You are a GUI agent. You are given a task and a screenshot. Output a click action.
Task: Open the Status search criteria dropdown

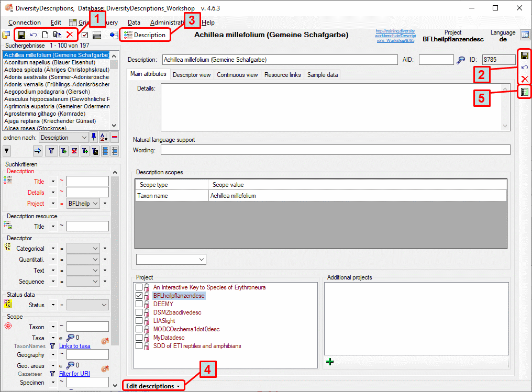87,305
